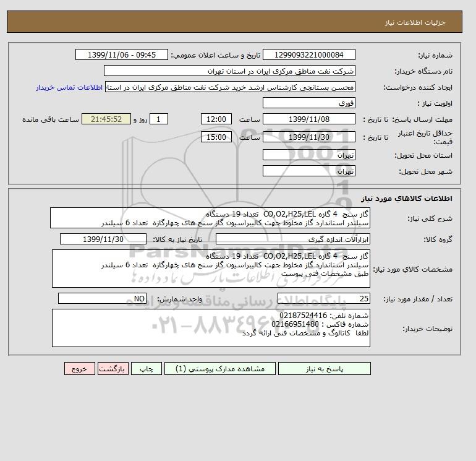Click the buyer organization name field
Image resolution: width=476 pixels, height=461 pixels.
(x=229, y=71)
